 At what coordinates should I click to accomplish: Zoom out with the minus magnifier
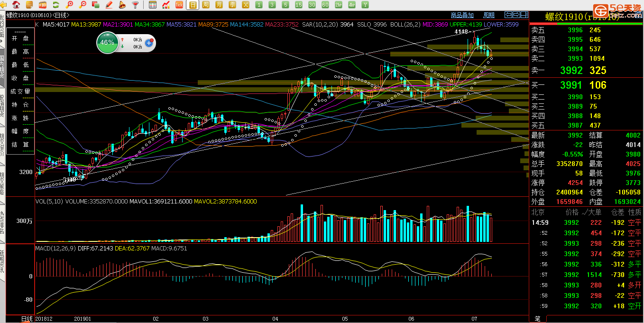coord(83,5)
